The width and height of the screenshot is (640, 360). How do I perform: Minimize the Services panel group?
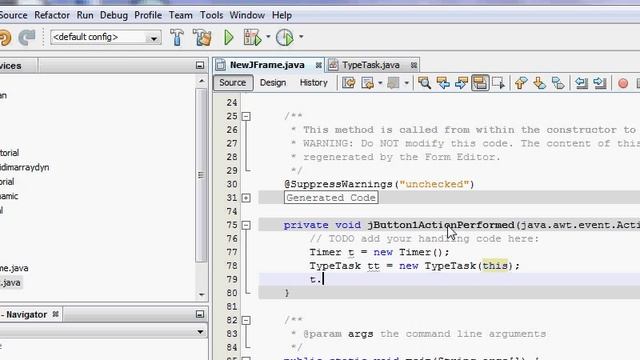point(200,65)
